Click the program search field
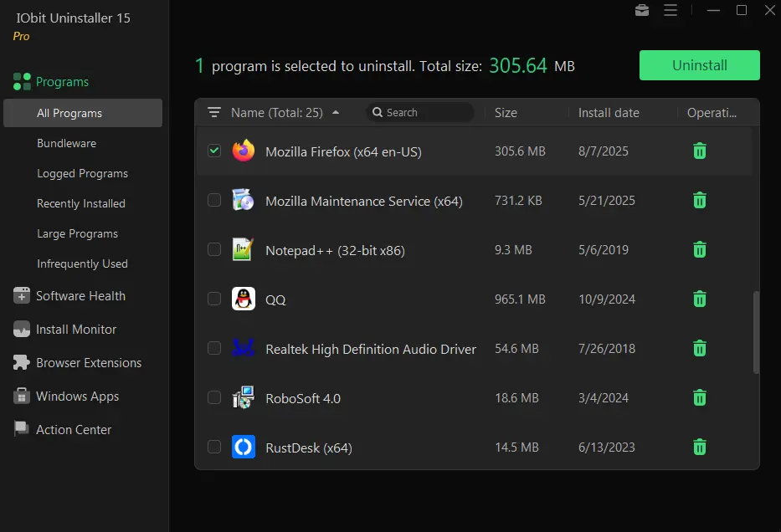Screen dimensions: 781x532 (420, 112)
